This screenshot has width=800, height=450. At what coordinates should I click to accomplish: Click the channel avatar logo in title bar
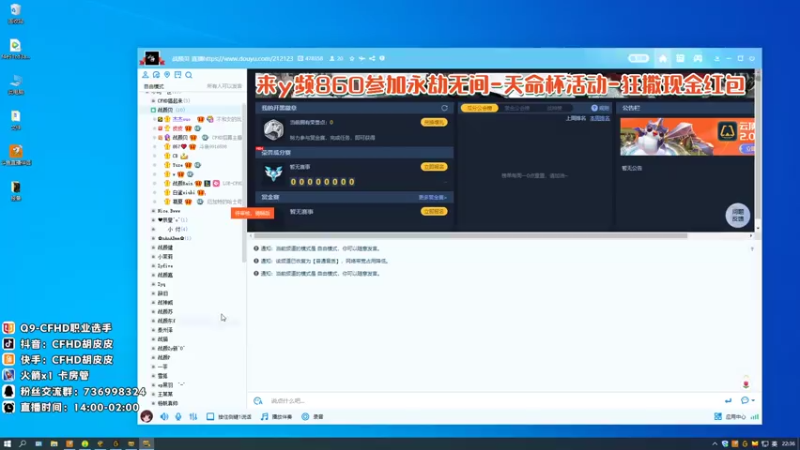coord(152,59)
